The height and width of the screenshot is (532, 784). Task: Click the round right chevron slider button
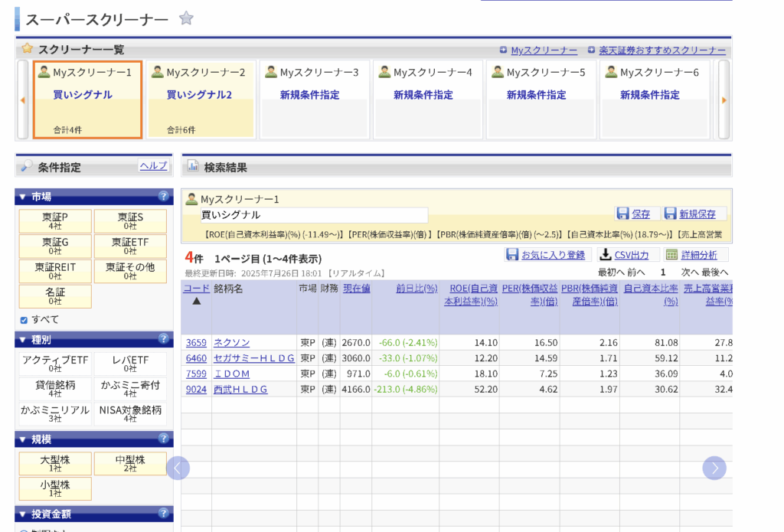pyautogui.click(x=714, y=468)
